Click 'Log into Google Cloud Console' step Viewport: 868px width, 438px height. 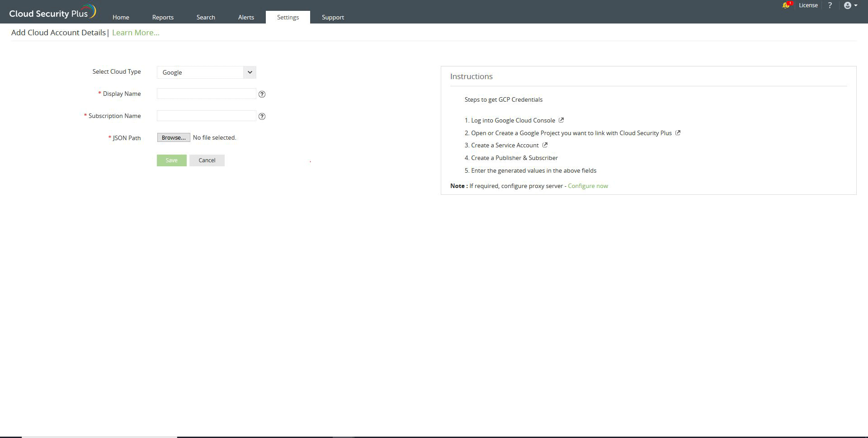pyautogui.click(x=513, y=120)
